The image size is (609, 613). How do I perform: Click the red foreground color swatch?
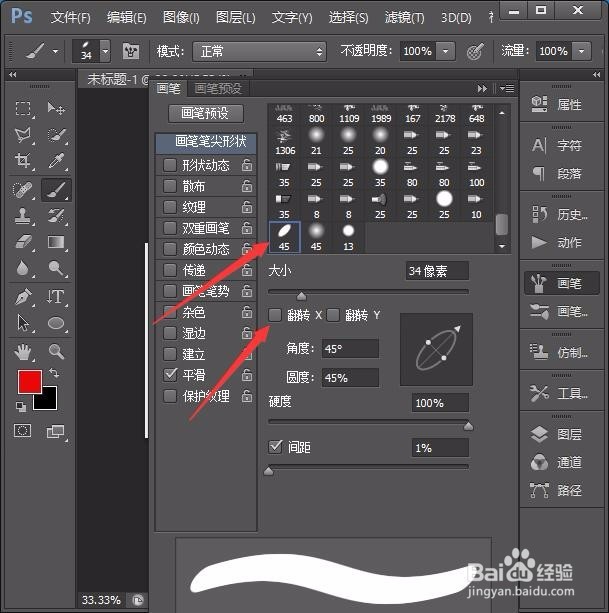(30, 382)
